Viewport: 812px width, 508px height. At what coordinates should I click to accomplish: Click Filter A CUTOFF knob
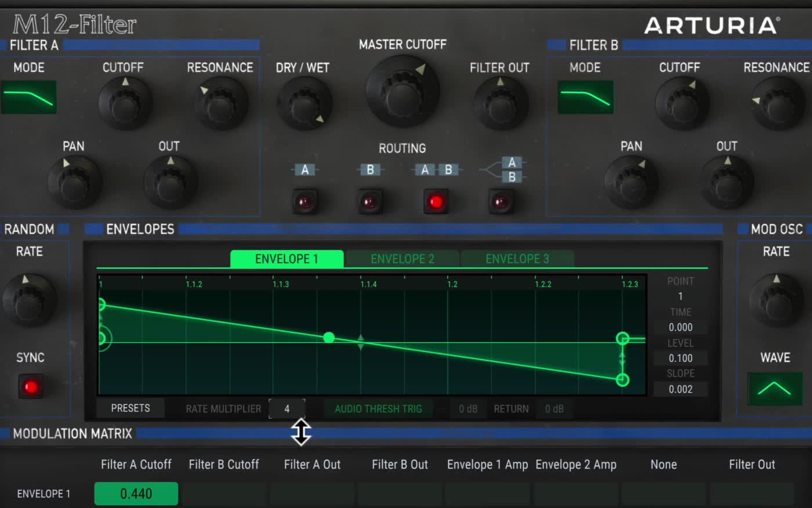tap(125, 103)
